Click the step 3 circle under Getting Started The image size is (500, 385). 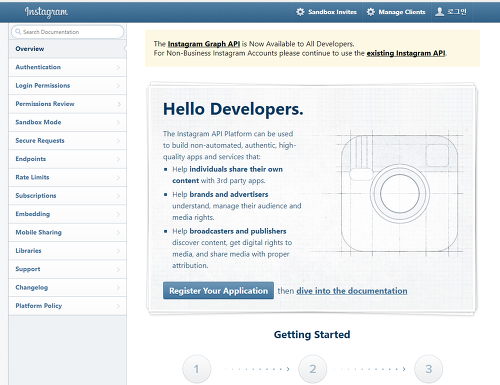point(428,369)
